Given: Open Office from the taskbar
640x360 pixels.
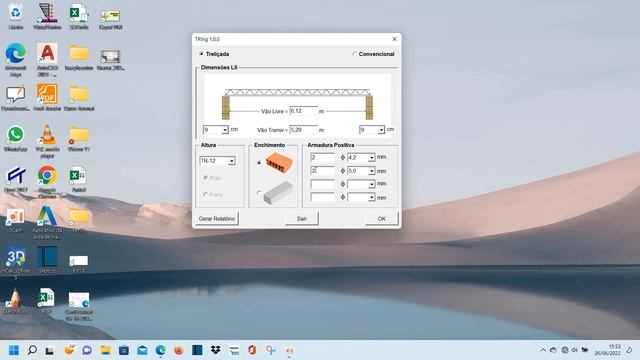Looking at the screenshot, I should [x=252, y=350].
